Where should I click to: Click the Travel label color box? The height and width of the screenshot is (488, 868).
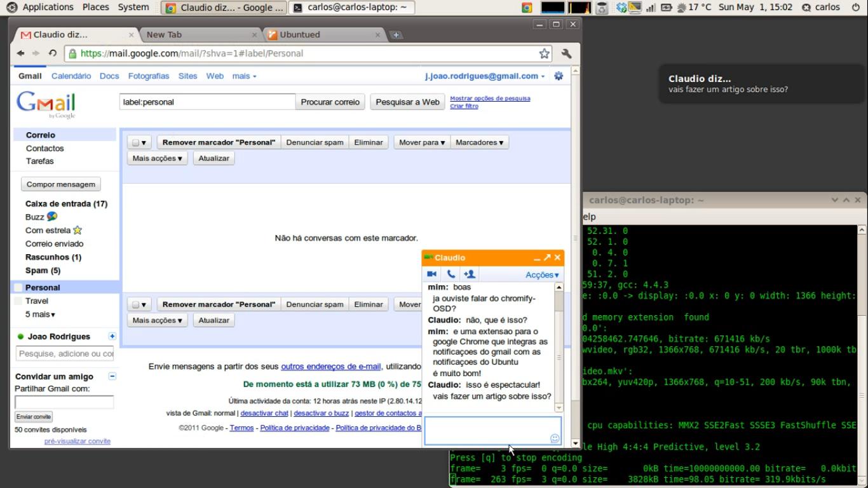pyautogui.click(x=18, y=301)
